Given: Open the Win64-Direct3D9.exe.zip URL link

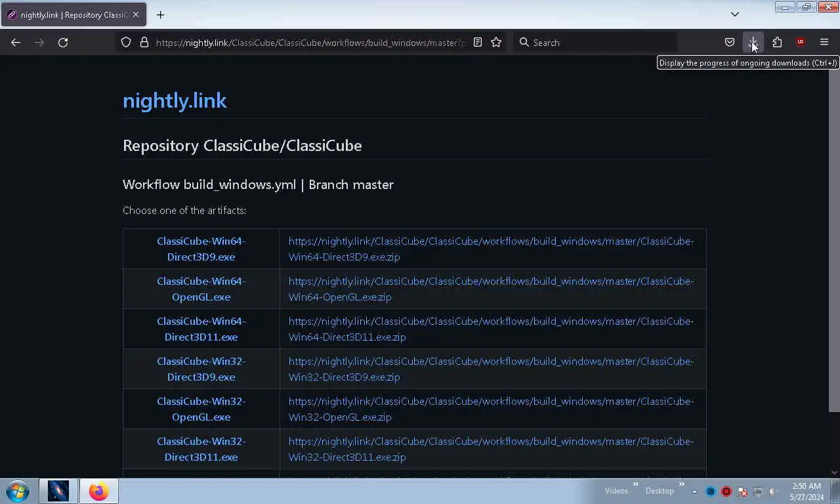Looking at the screenshot, I should pos(491,249).
